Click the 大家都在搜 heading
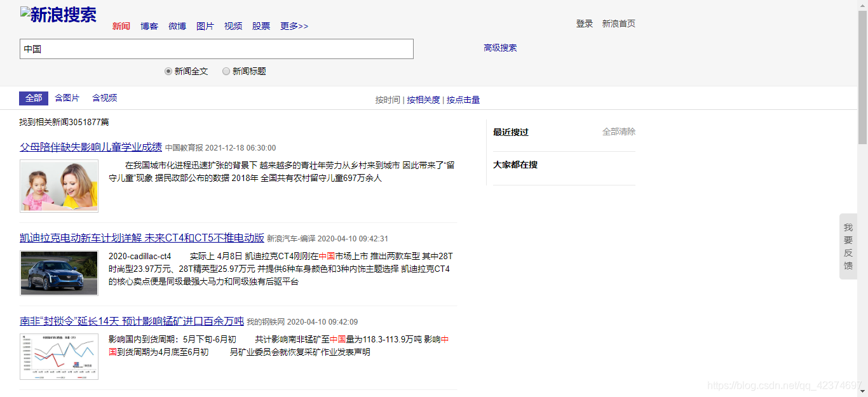Viewport: 868px width, 397px height. 515,165
